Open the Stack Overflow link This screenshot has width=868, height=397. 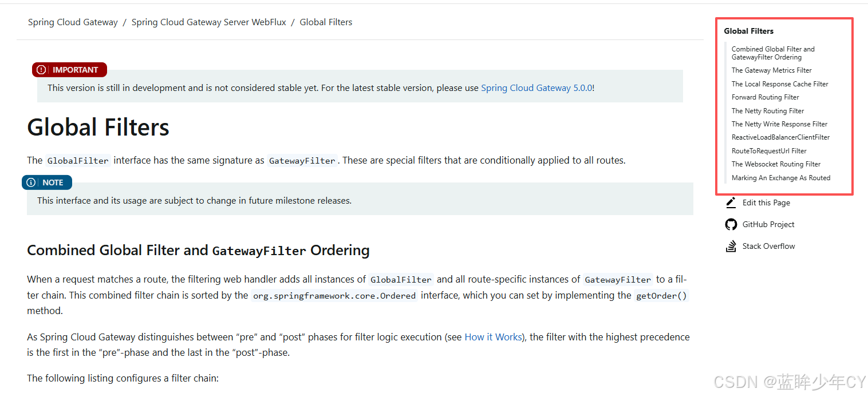pyautogui.click(x=768, y=246)
